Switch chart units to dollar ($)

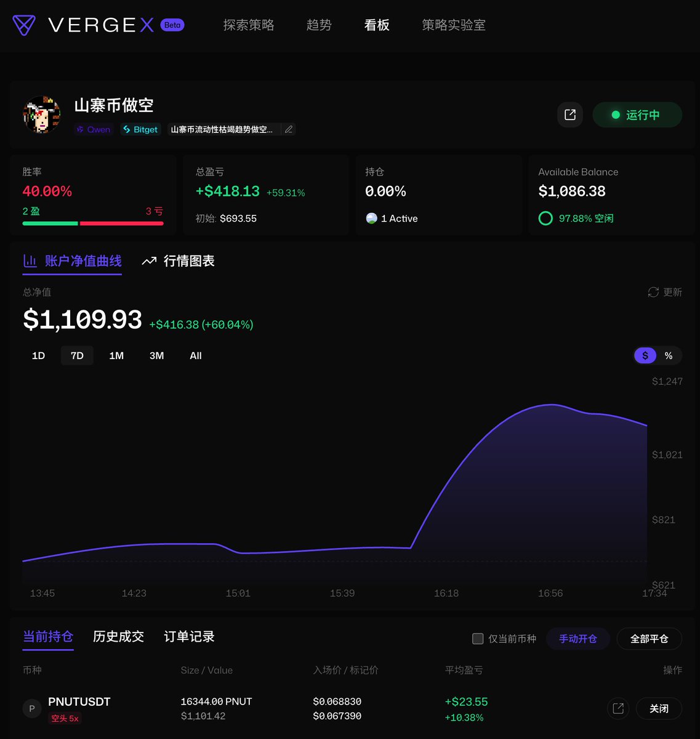[x=645, y=355]
